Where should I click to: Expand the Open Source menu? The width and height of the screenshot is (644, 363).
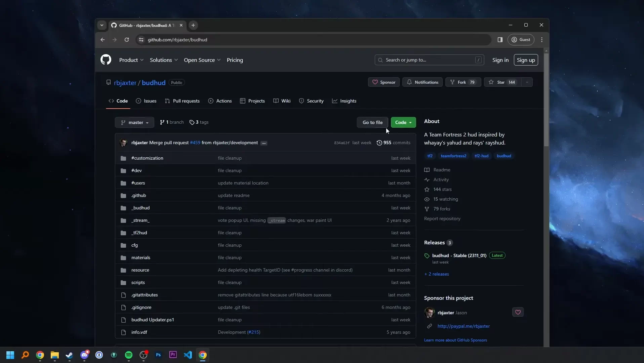pyautogui.click(x=202, y=60)
